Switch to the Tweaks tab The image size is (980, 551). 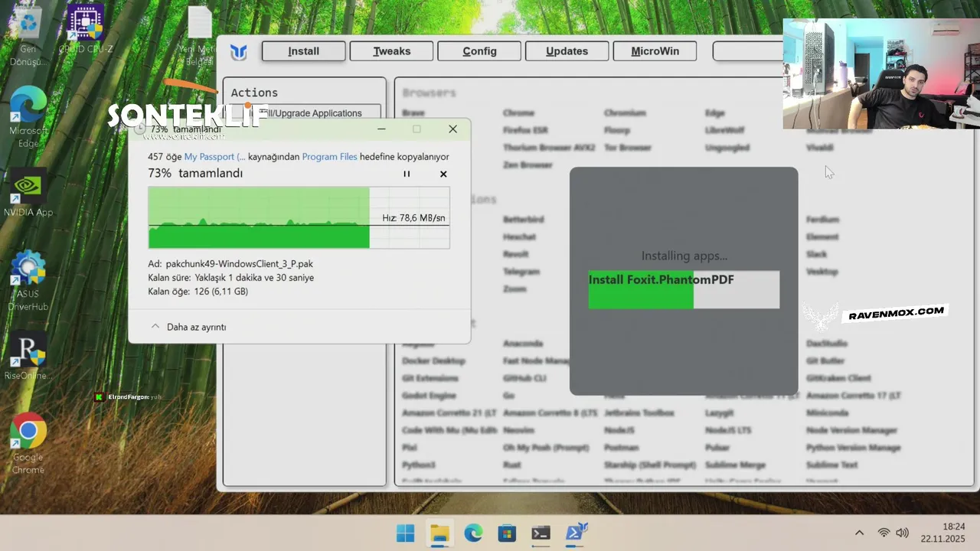pos(392,51)
